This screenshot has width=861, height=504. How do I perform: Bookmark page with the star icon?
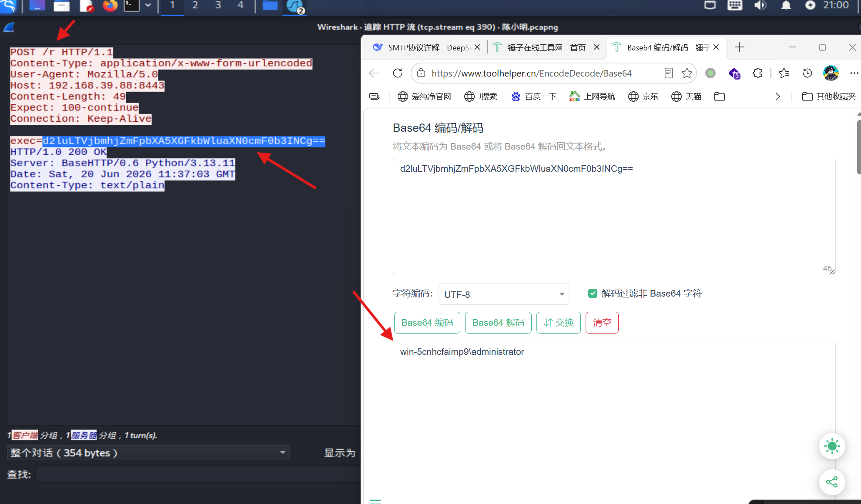(687, 73)
